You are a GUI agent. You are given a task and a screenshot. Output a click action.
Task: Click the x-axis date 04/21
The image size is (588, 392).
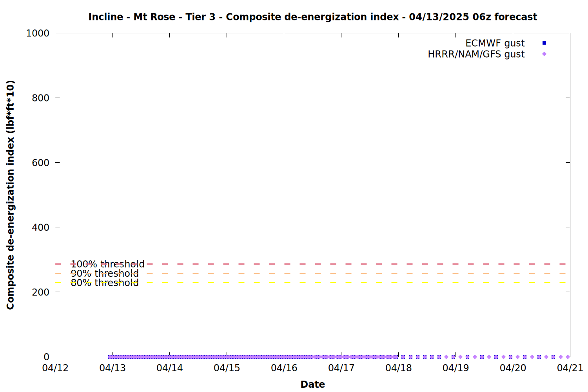click(x=570, y=368)
